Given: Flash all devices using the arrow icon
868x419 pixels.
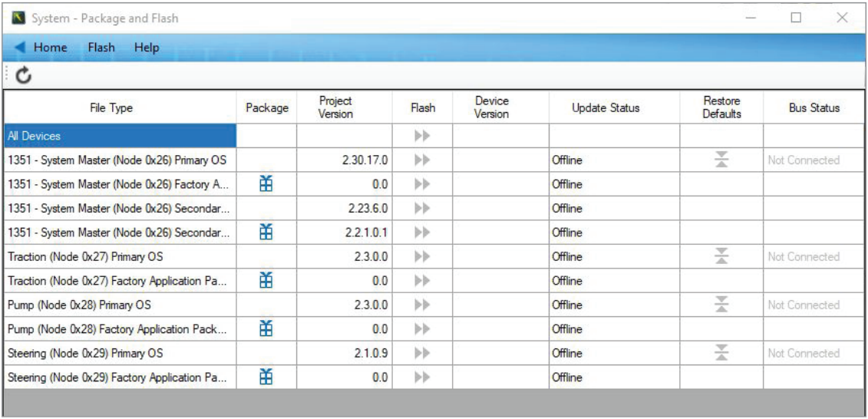Looking at the screenshot, I should (x=422, y=136).
